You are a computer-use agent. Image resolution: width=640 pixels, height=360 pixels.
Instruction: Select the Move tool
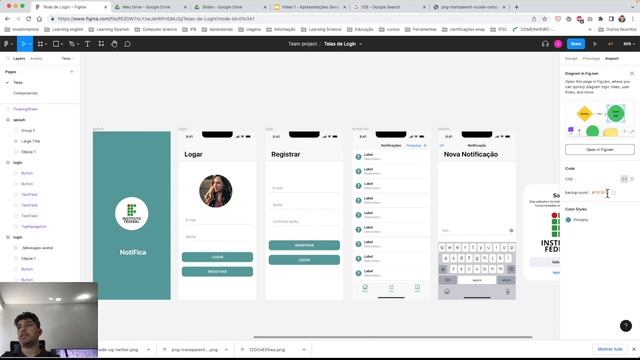(x=23, y=44)
